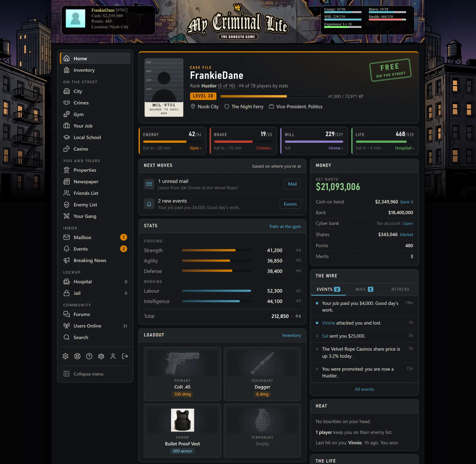Open the help question mark icon
This screenshot has width=476, height=464.
(x=89, y=356)
